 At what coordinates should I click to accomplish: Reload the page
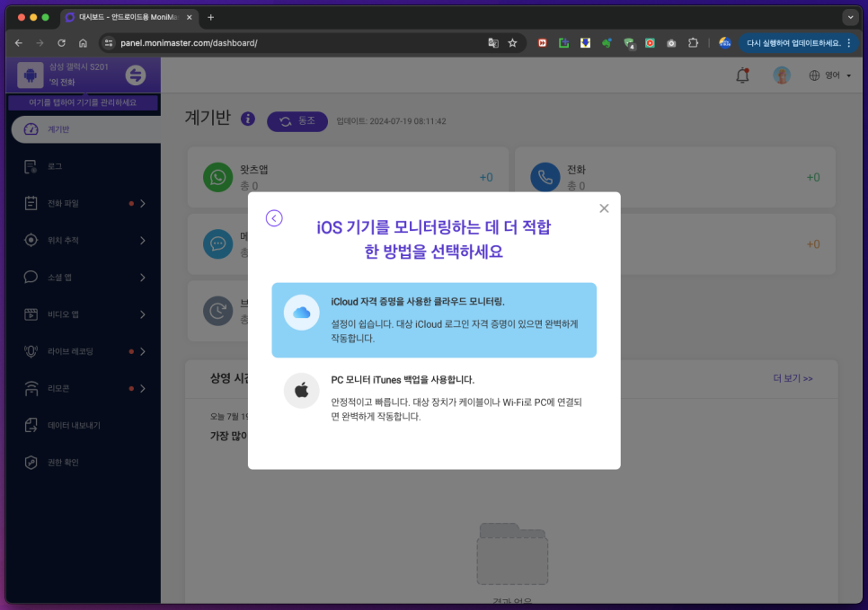[x=61, y=43]
